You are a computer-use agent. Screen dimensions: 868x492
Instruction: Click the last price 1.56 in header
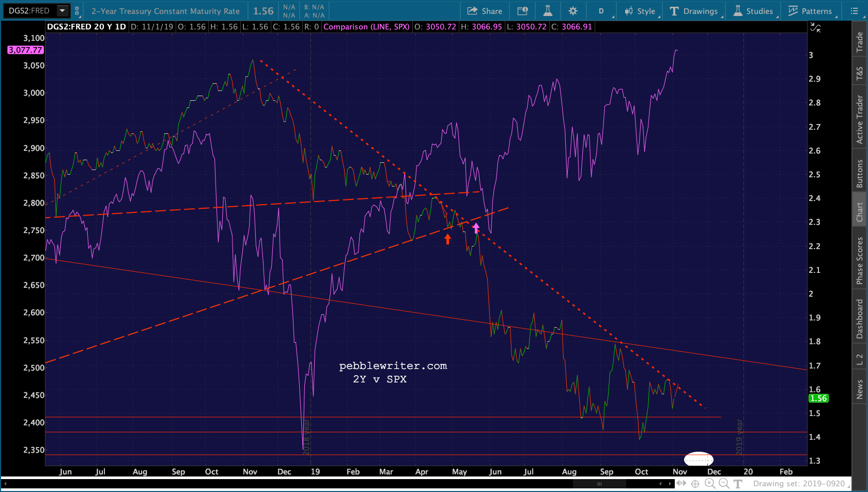[263, 11]
